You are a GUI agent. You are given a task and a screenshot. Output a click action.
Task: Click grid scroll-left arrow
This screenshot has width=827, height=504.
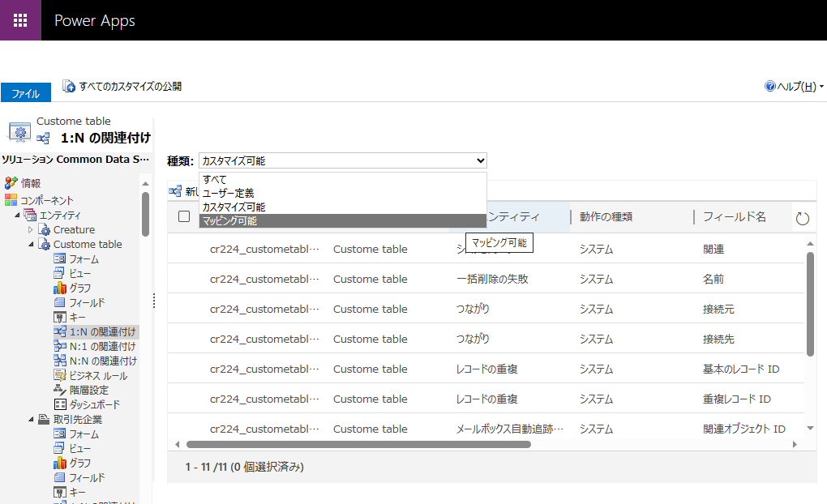tap(178, 444)
